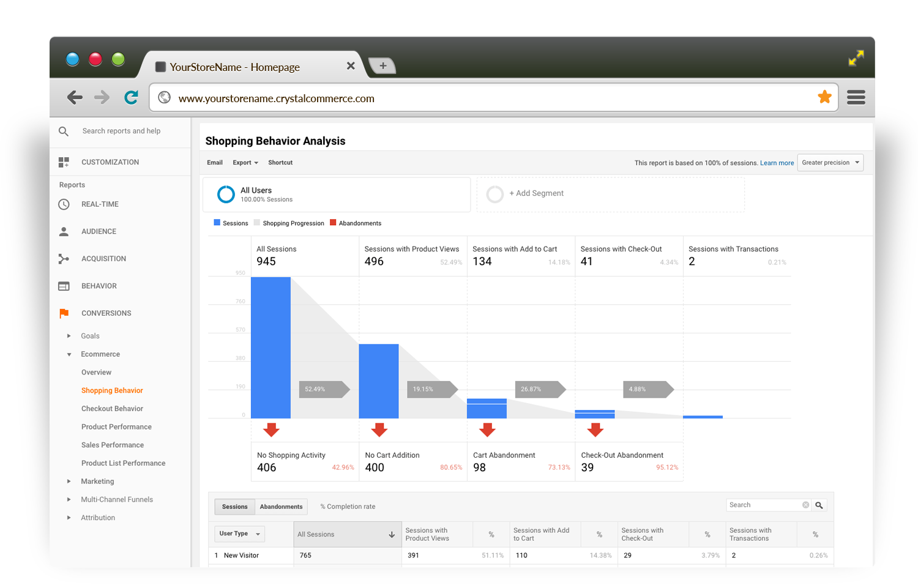This screenshot has width=918, height=588.
Task: Switch to the Abandonments tab
Action: point(281,507)
